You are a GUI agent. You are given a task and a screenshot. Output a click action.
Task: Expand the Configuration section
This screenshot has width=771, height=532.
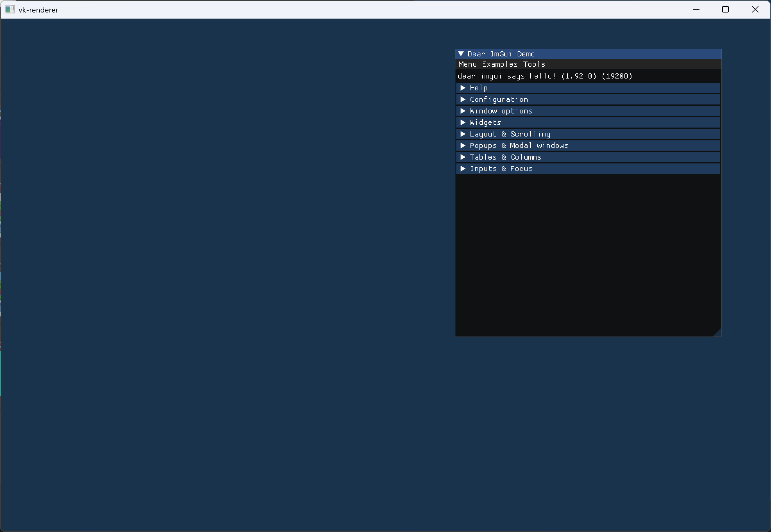coord(588,99)
